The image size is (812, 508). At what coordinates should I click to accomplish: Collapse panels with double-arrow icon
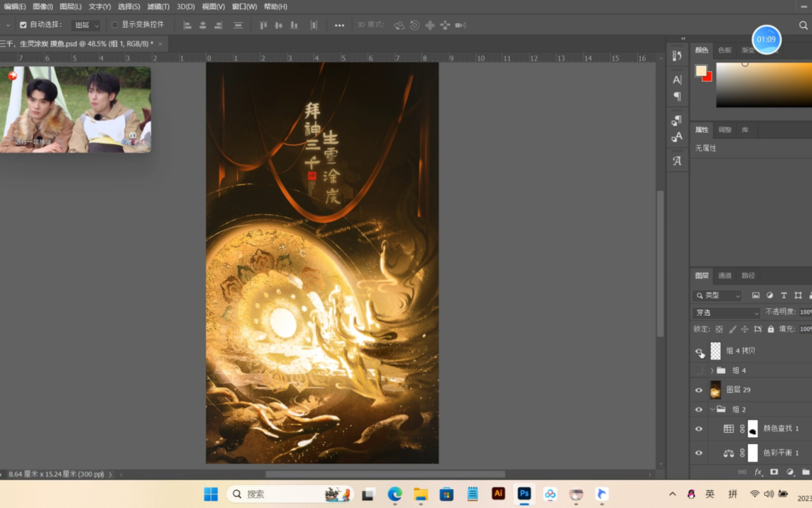(683, 39)
